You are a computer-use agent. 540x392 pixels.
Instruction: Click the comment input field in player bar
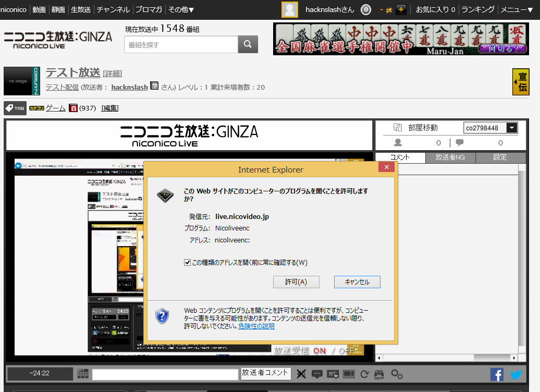[165, 374]
